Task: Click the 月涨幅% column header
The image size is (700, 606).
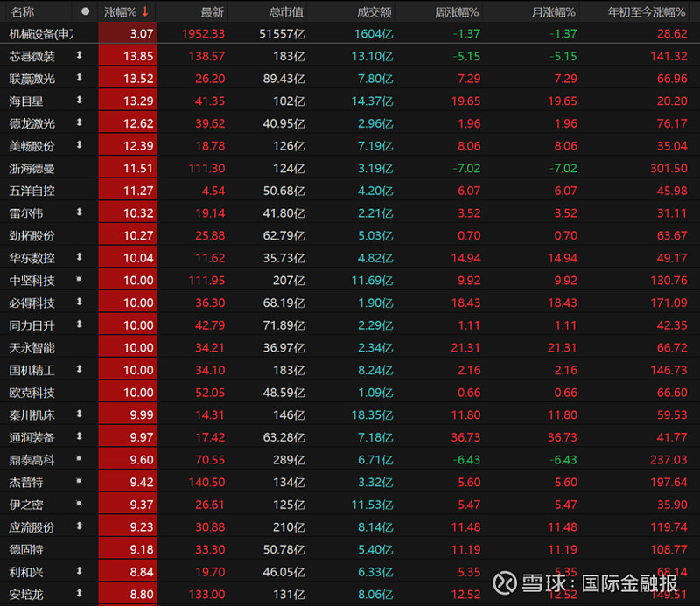Action: 553,12
